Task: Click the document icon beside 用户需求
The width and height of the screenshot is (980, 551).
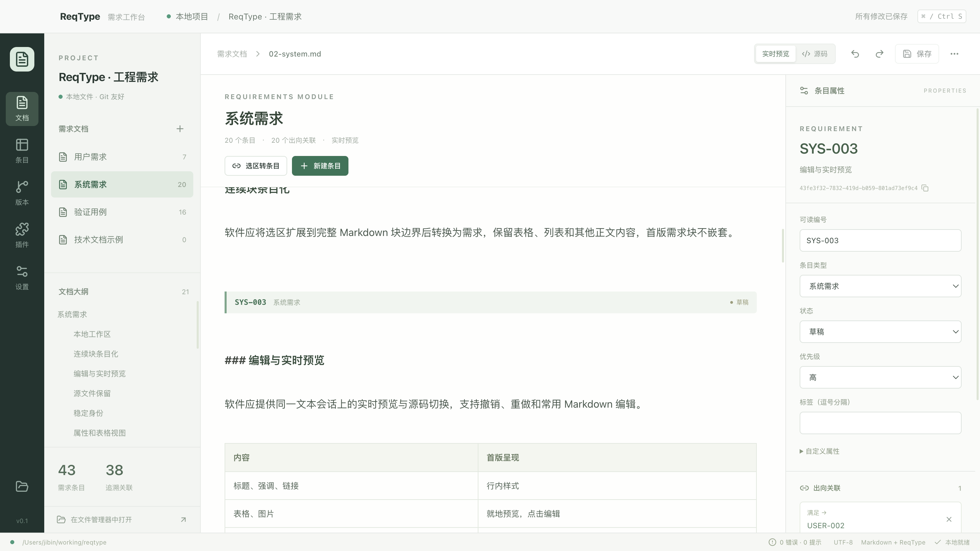Action: click(x=63, y=157)
